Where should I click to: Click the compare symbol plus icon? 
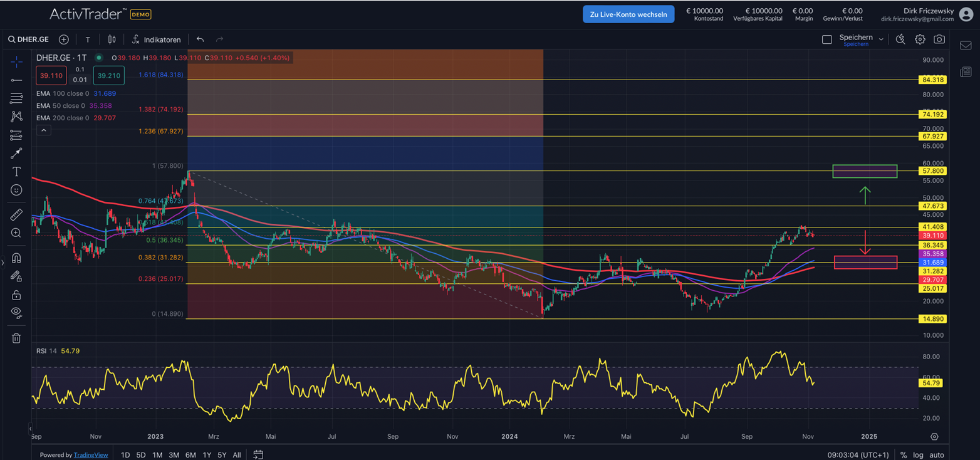[64, 39]
